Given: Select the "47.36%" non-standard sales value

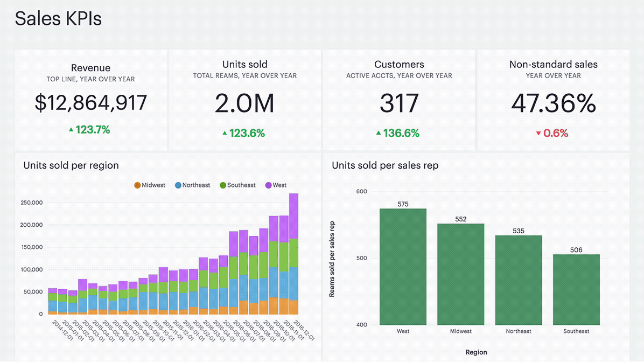Looking at the screenshot, I should (553, 103).
